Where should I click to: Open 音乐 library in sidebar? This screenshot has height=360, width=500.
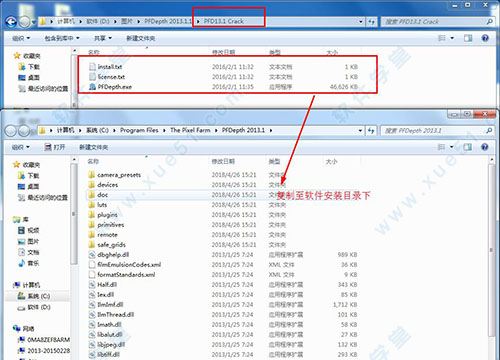click(29, 263)
